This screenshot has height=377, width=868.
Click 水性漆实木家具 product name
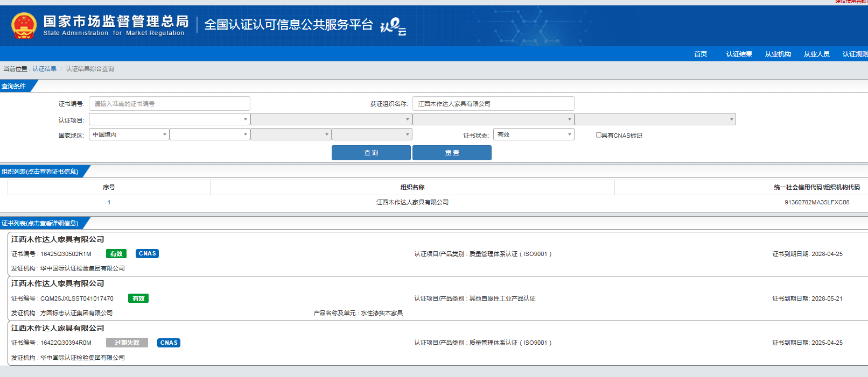pos(382,313)
